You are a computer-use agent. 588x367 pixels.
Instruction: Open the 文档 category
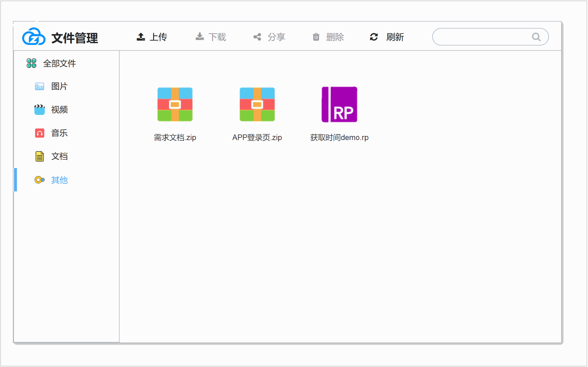[x=59, y=156]
